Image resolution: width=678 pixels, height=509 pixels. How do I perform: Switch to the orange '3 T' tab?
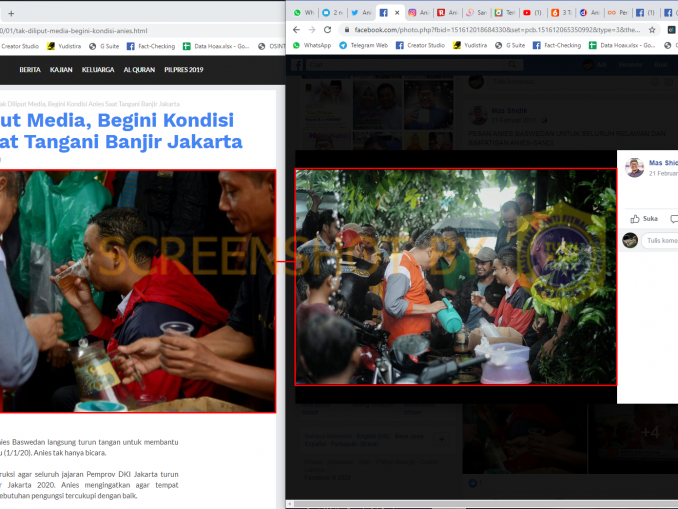click(x=561, y=13)
